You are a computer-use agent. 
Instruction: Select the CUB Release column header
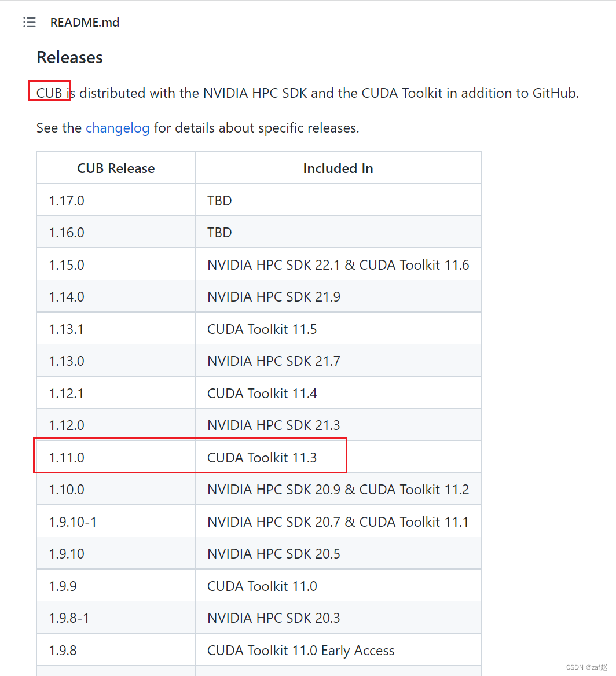tap(116, 168)
